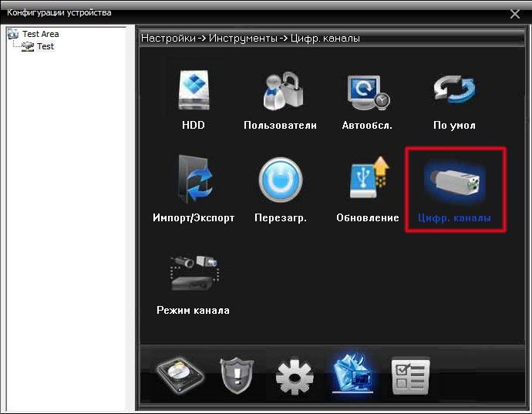The height and width of the screenshot is (414, 532).
Task: Click the Режим канала label
Action: pos(193,310)
